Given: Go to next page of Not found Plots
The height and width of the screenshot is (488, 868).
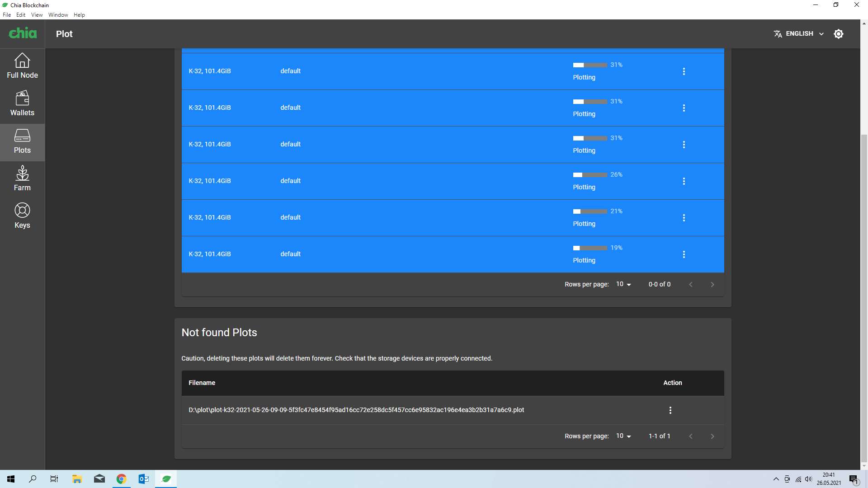Looking at the screenshot, I should pos(712,436).
